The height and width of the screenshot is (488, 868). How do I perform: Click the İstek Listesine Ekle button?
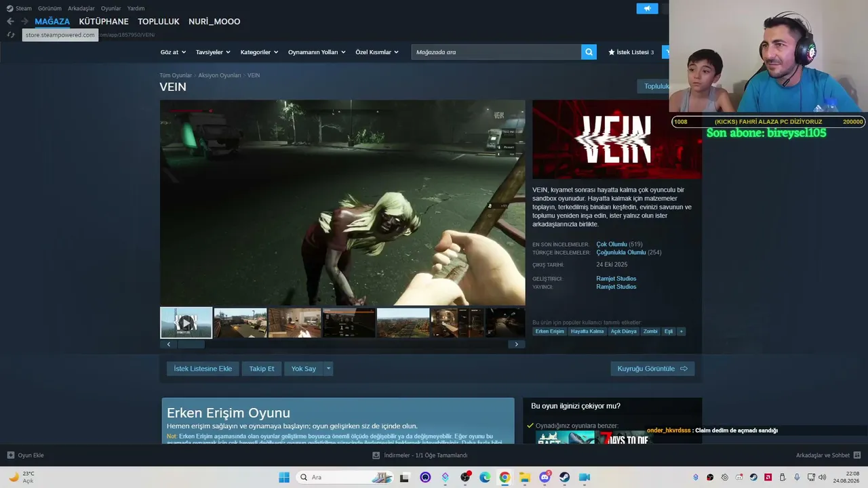203,369
